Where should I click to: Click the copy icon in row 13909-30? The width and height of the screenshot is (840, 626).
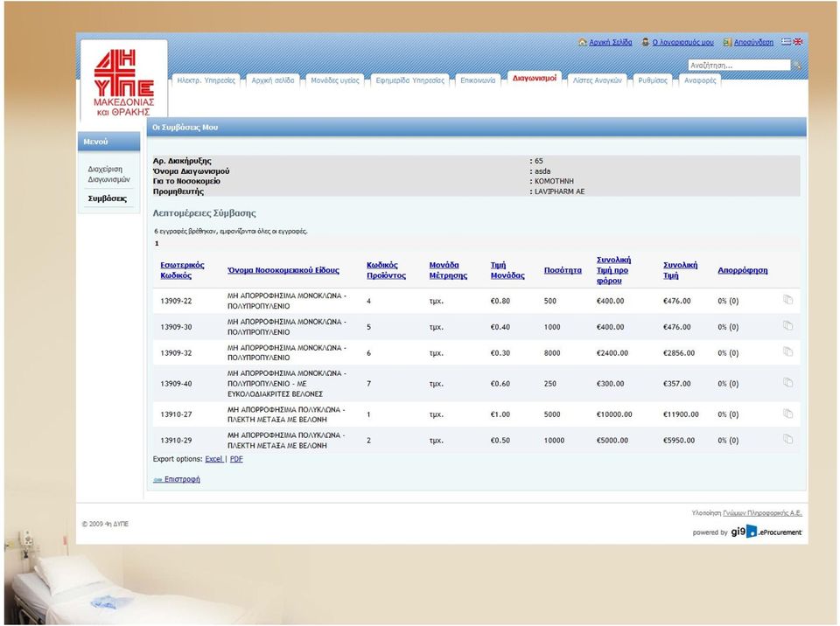[x=787, y=325]
